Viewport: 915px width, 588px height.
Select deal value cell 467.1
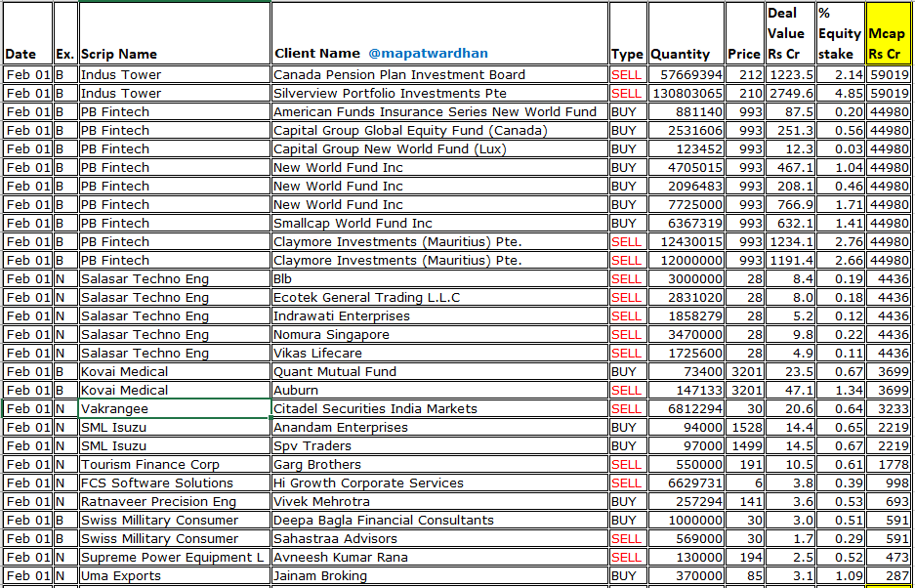791,168
